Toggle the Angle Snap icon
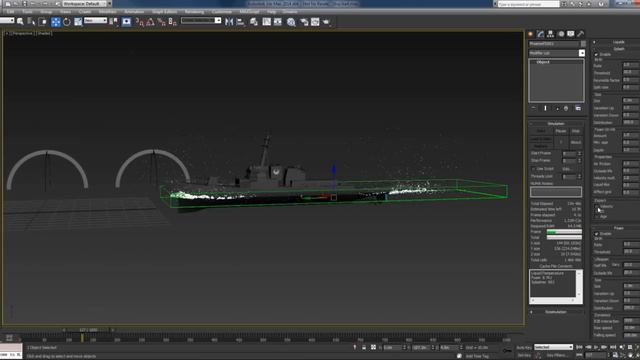Image resolution: width=640 pixels, height=360 pixels. 151,22
